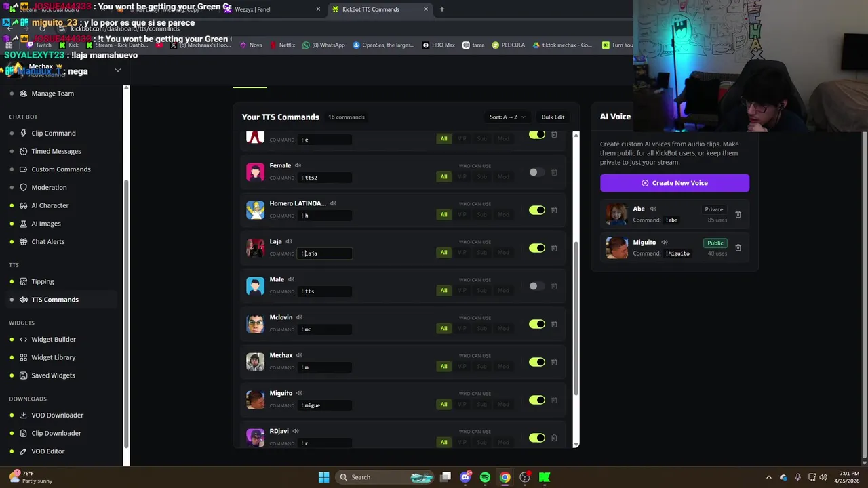
Task: Click the Bulk Edit button
Action: (x=553, y=117)
